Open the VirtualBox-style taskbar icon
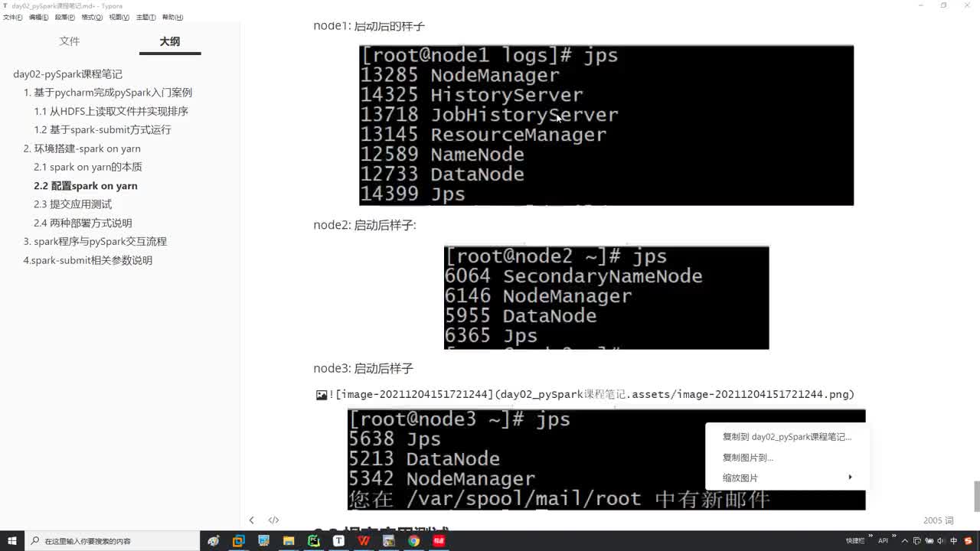 click(x=238, y=540)
